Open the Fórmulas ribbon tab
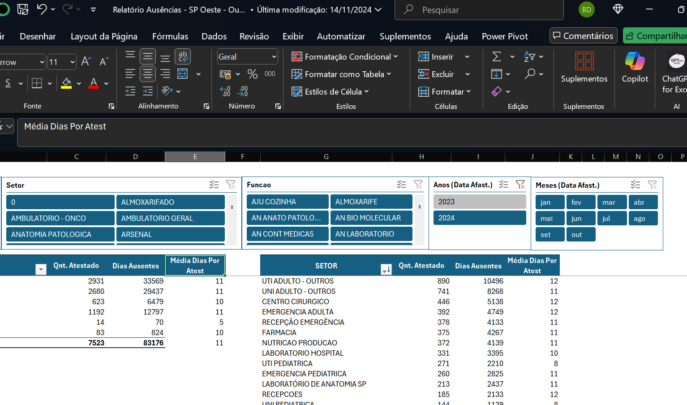 [x=170, y=36]
